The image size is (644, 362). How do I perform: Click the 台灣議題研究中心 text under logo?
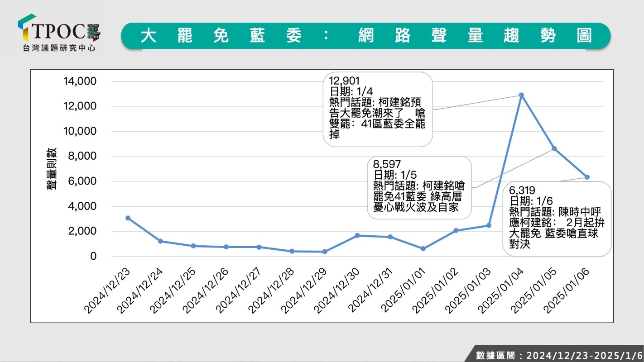pyautogui.click(x=59, y=48)
